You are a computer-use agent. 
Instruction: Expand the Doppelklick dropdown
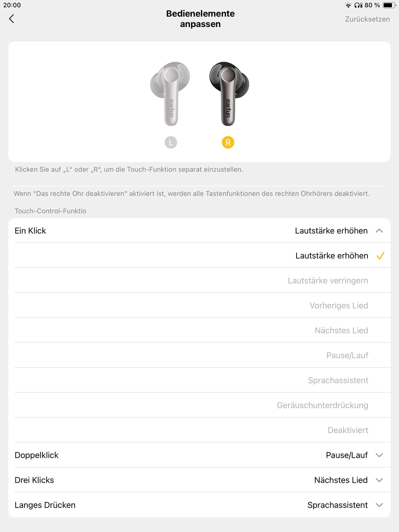pos(379,455)
